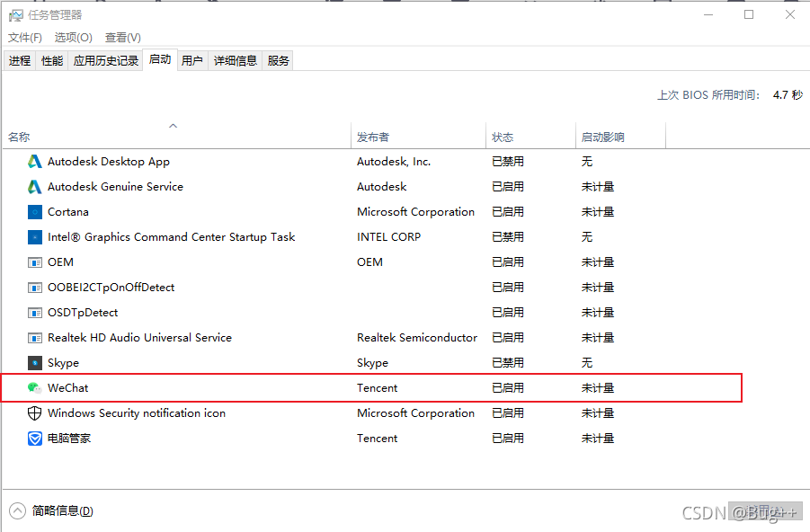This screenshot has height=532, width=810.
Task: Open the 查看(V) menu
Action: (123, 38)
